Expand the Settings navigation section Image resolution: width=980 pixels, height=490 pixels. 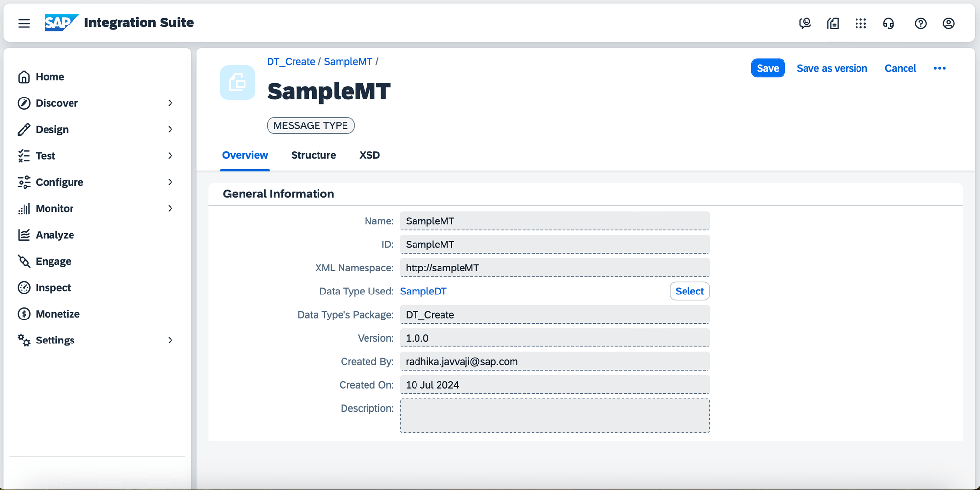click(x=170, y=340)
